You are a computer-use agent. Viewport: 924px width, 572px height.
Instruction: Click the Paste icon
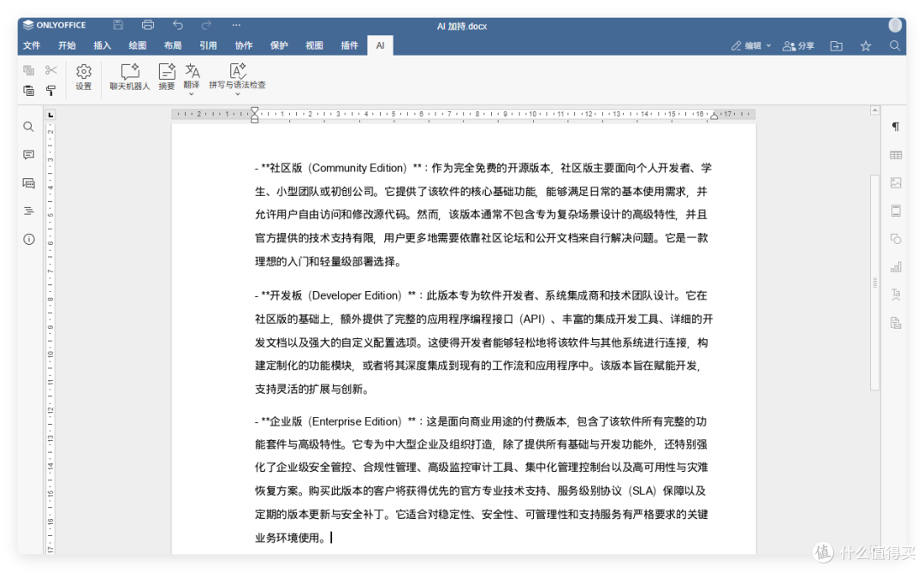(28, 90)
